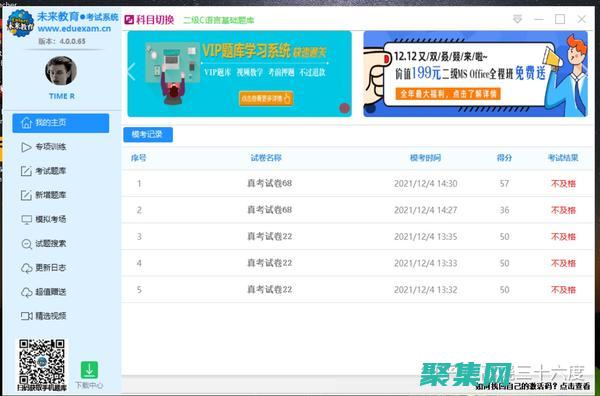
Task: Click the time 2021/12/4 13:35
Action: pos(426,236)
